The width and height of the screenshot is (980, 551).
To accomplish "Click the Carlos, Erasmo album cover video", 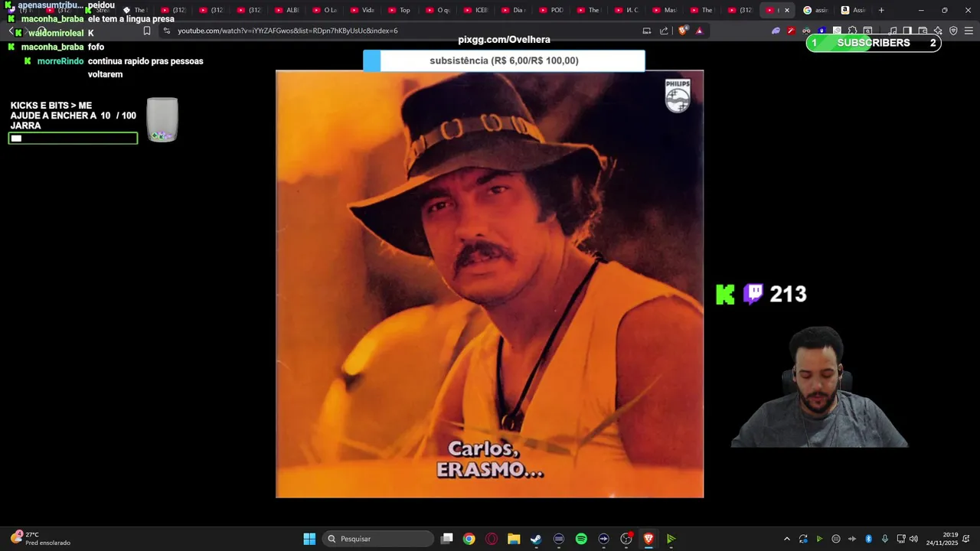I will click(x=489, y=284).
